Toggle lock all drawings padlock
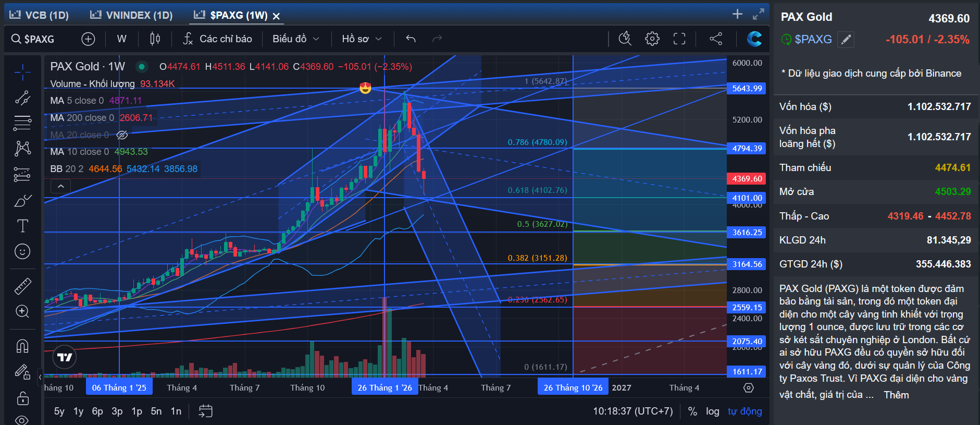 (x=22, y=398)
